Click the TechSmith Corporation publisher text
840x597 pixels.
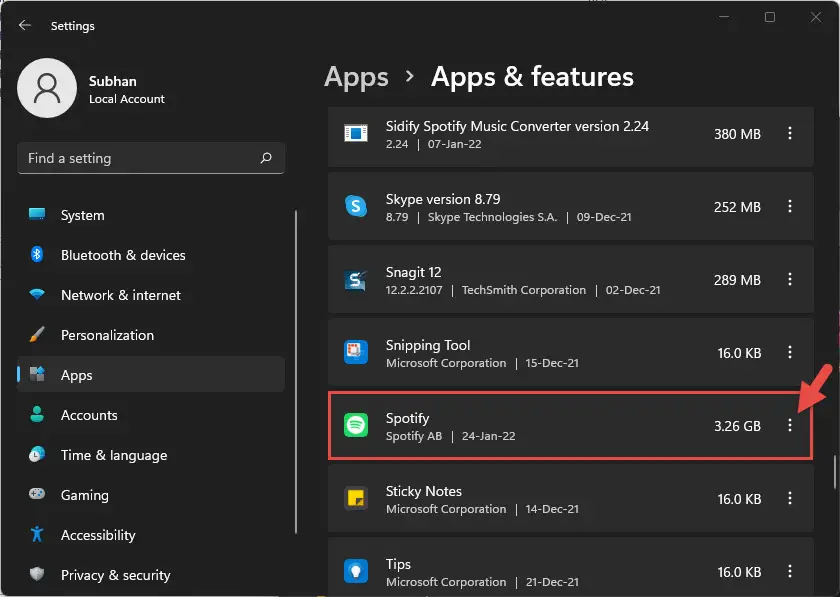click(524, 290)
